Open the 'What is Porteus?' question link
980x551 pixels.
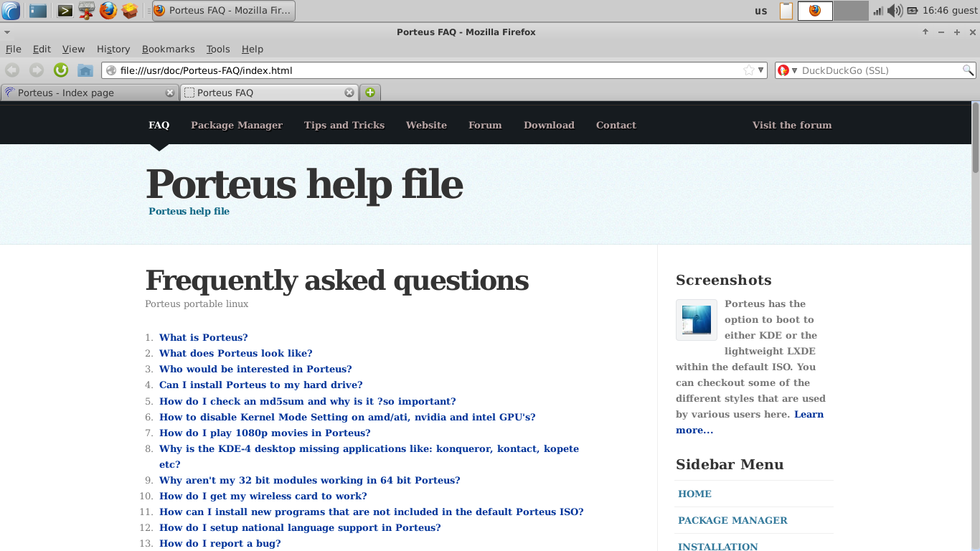pos(204,337)
